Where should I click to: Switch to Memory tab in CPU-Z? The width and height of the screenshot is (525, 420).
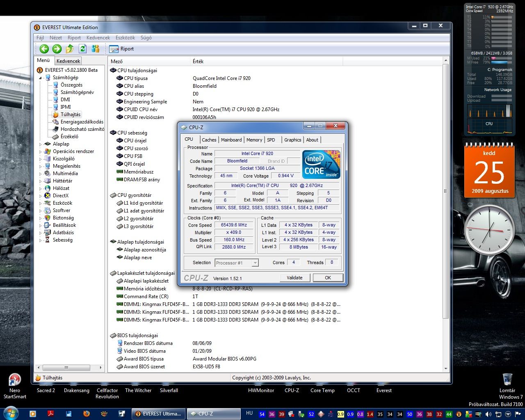254,140
